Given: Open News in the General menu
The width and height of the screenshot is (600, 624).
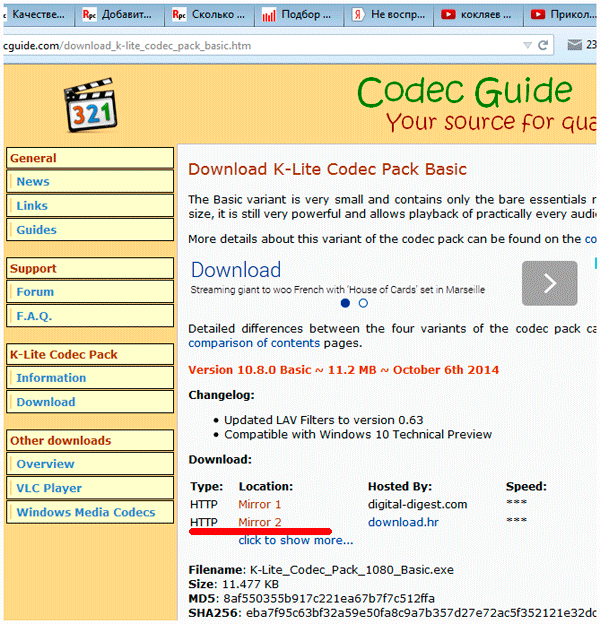Looking at the screenshot, I should [90, 181].
